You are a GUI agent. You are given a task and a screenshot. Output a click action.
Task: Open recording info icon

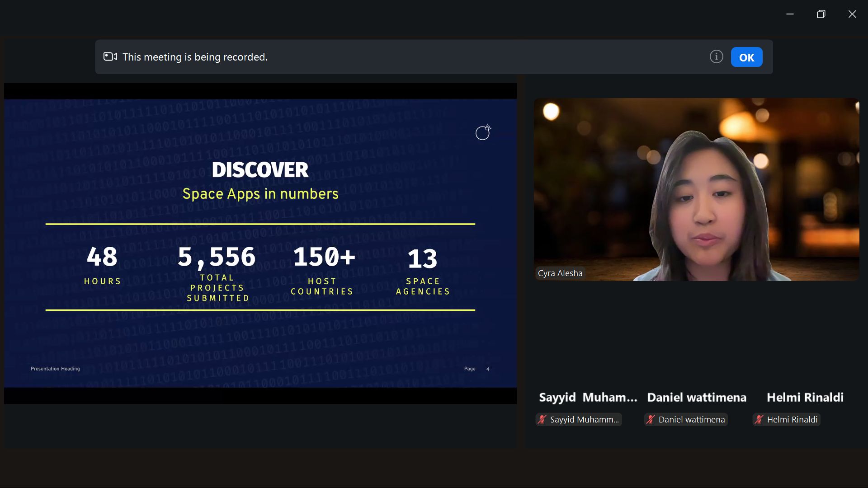click(716, 56)
